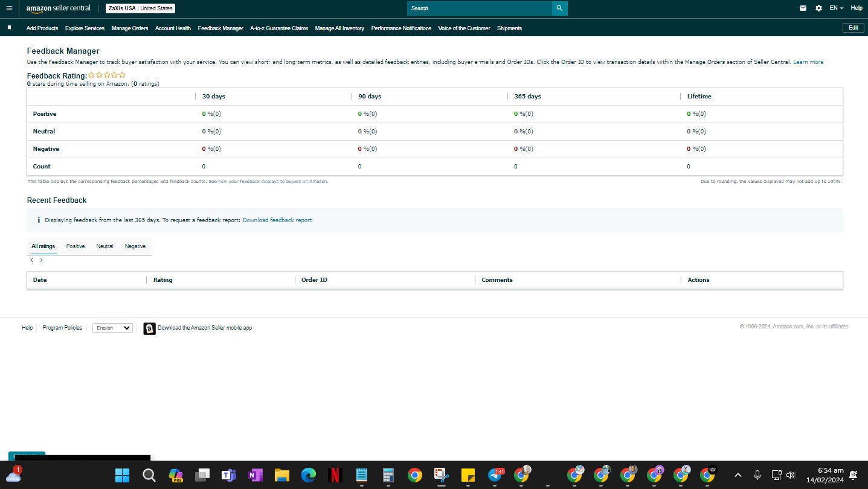Go to next feedback page arrow

coord(41,260)
